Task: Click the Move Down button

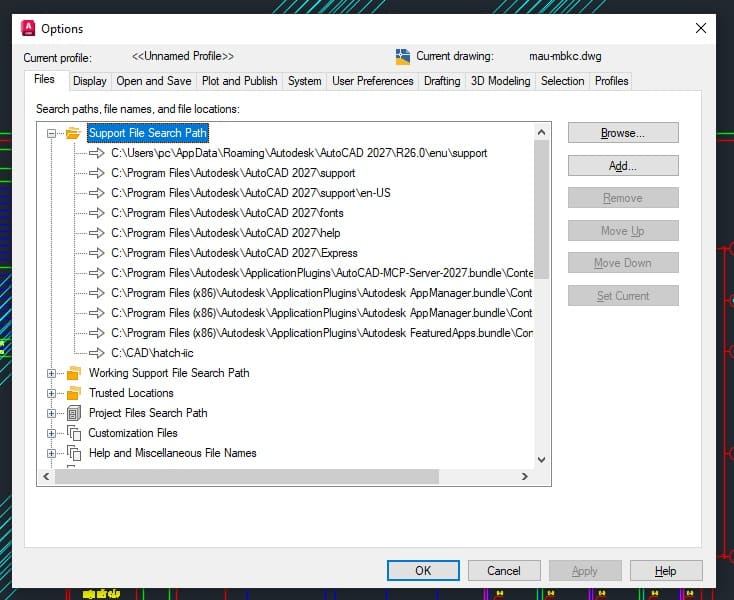Action: pos(623,263)
